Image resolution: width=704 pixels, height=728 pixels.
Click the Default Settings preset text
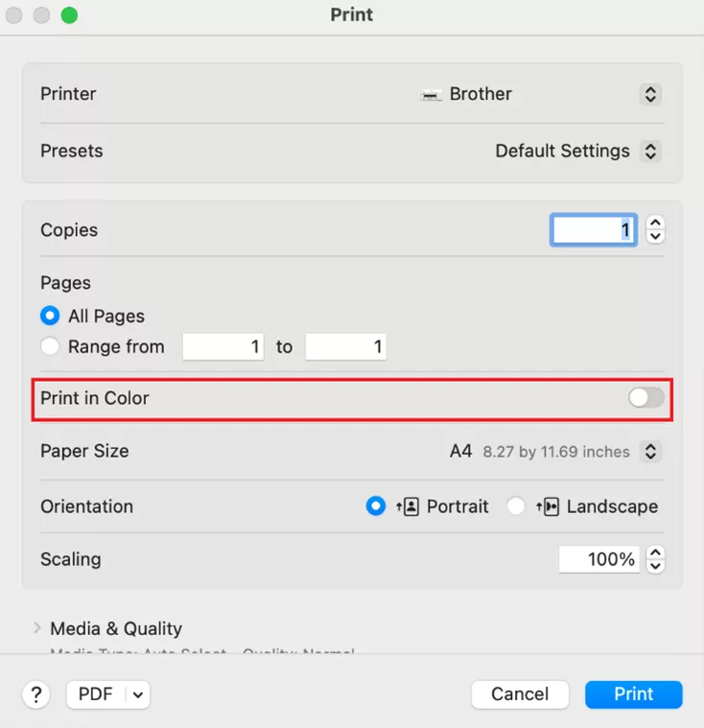click(562, 151)
